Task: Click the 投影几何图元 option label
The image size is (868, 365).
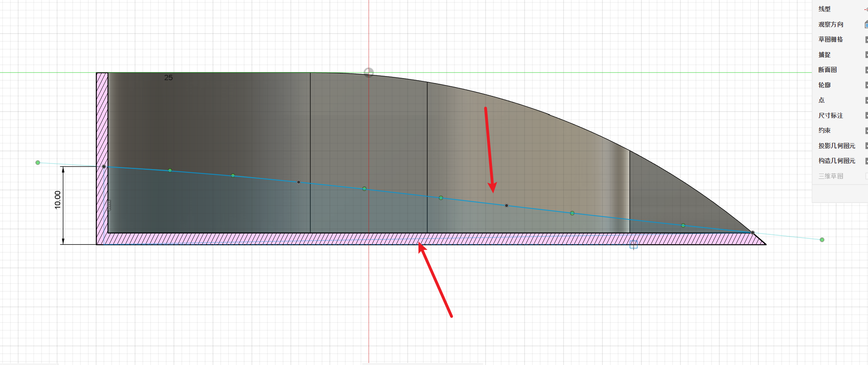Action: pyautogui.click(x=837, y=146)
